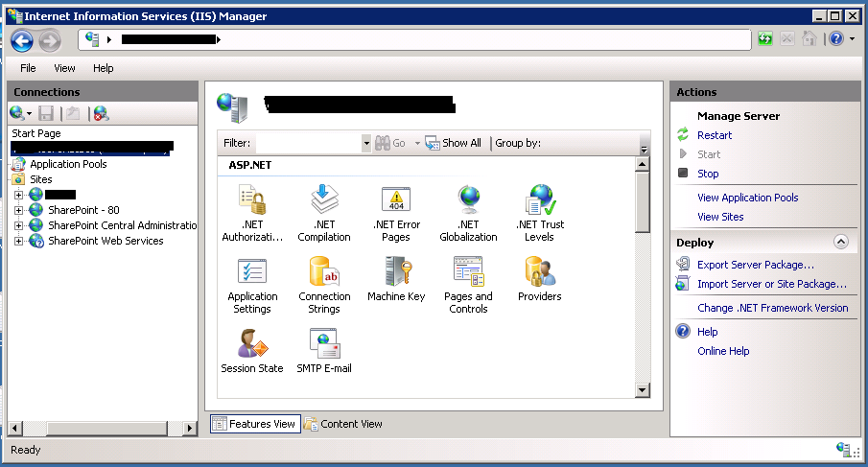Open the Filter combo box dropdown arrow
Image resolution: width=868 pixels, height=467 pixels.
pyautogui.click(x=366, y=143)
